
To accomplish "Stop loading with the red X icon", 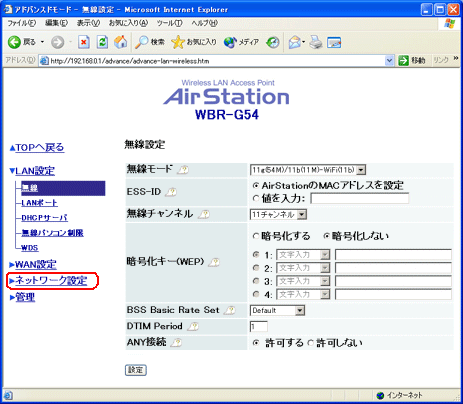I will (84, 42).
